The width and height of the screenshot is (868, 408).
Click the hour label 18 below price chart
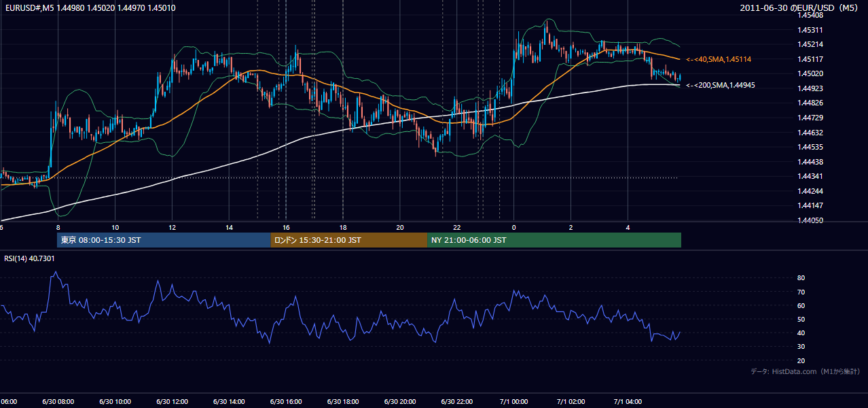coord(344,228)
